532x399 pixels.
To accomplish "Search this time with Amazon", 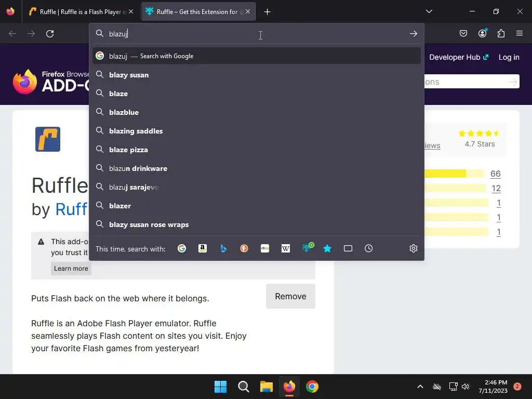I will pyautogui.click(x=203, y=249).
